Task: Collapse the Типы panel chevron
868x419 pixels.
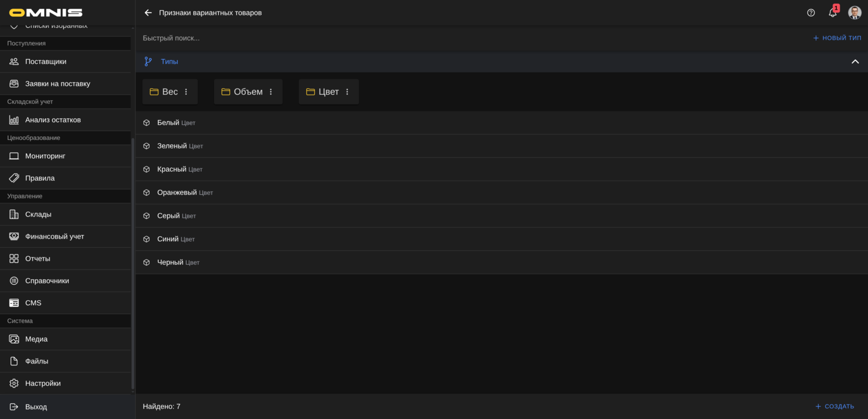Action: click(855, 61)
